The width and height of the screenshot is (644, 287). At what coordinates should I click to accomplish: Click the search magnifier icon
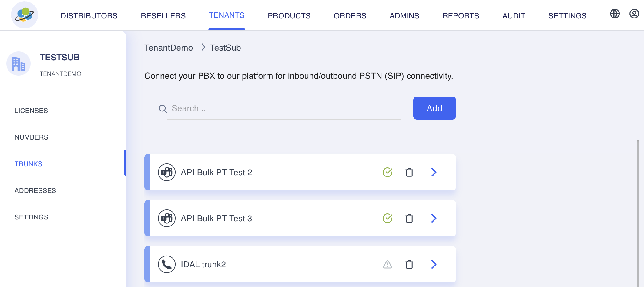point(163,108)
